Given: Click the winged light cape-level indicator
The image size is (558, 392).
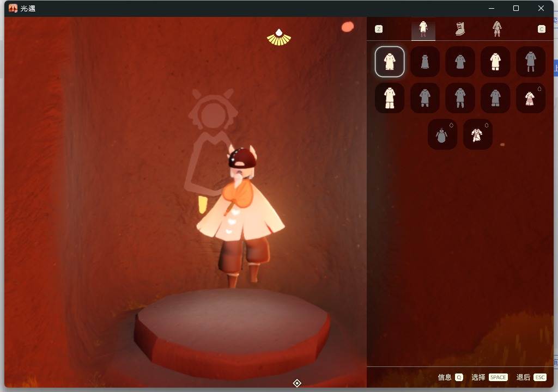Looking at the screenshot, I should (x=279, y=38).
